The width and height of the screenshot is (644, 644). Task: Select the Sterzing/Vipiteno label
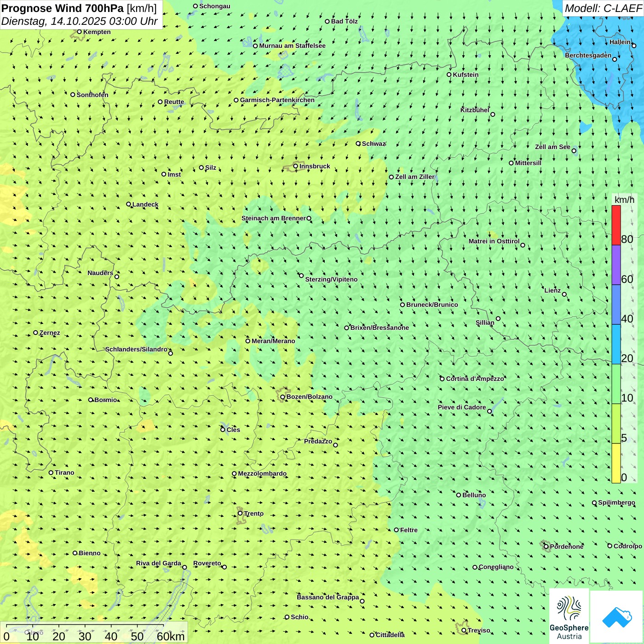331,279
